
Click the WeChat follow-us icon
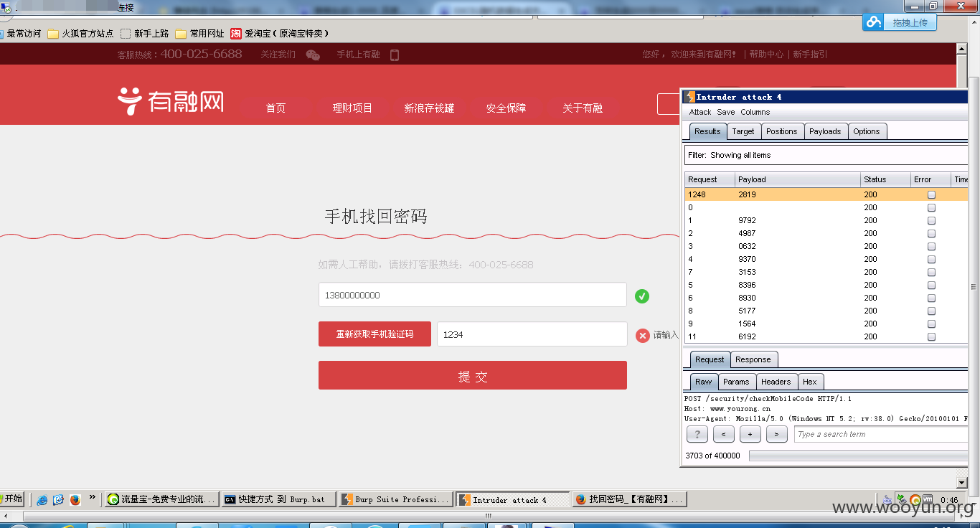pyautogui.click(x=313, y=55)
